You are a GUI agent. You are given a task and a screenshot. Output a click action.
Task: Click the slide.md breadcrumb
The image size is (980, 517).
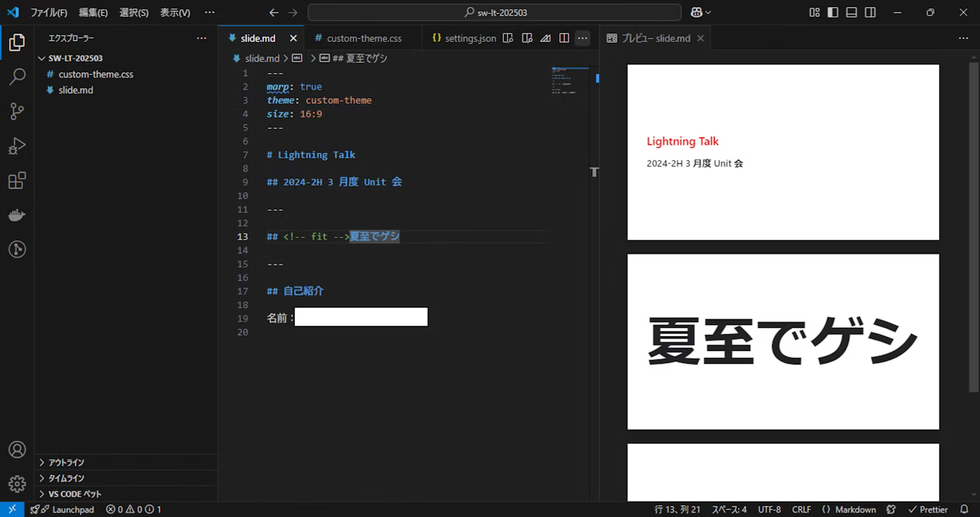[255, 58]
